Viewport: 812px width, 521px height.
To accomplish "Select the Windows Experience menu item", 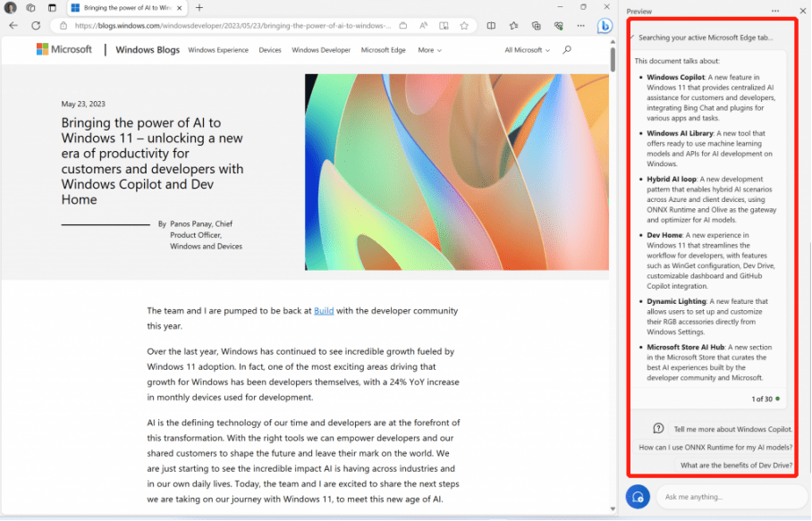I will [218, 50].
